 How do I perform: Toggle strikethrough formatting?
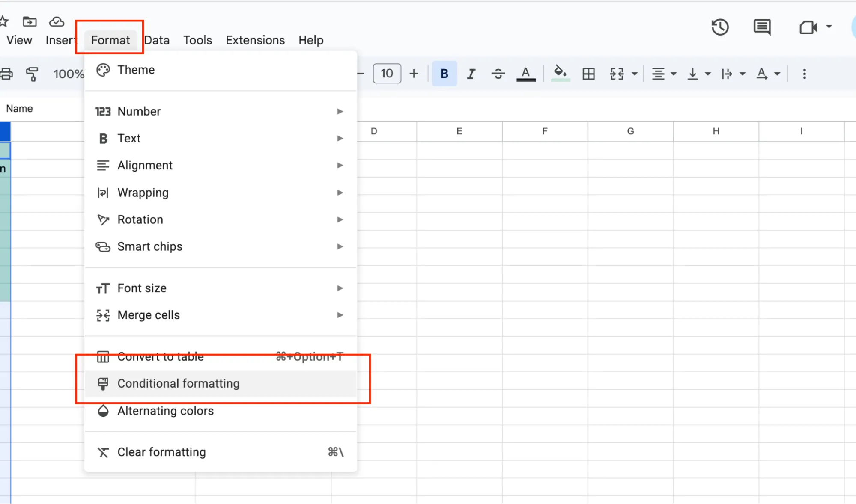[x=498, y=73]
